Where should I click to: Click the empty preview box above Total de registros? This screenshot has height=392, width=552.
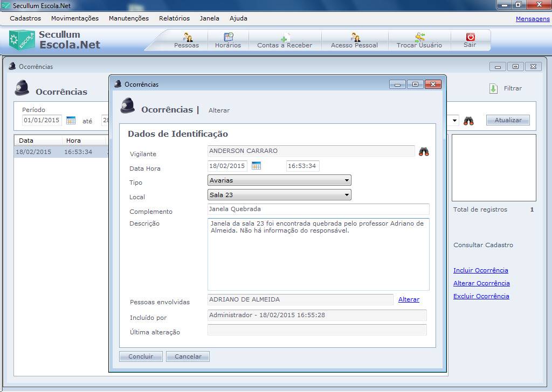click(494, 167)
